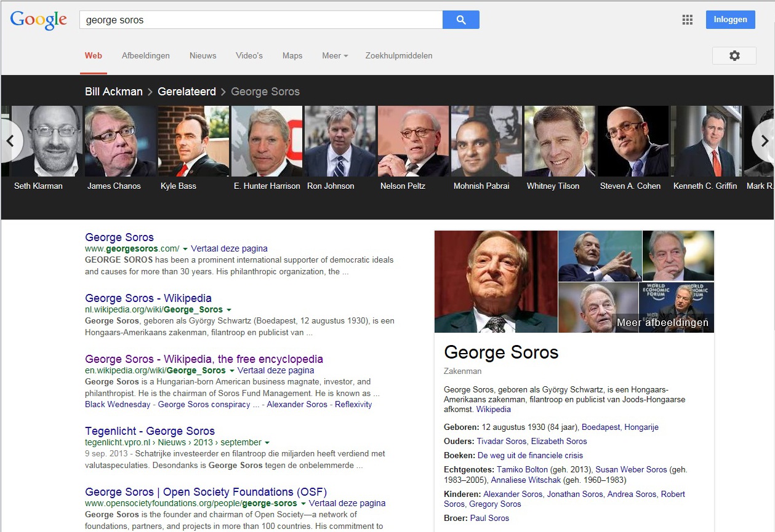Open the Black Wednesday sitelink
Screen dimensions: 775x532
[118, 405]
